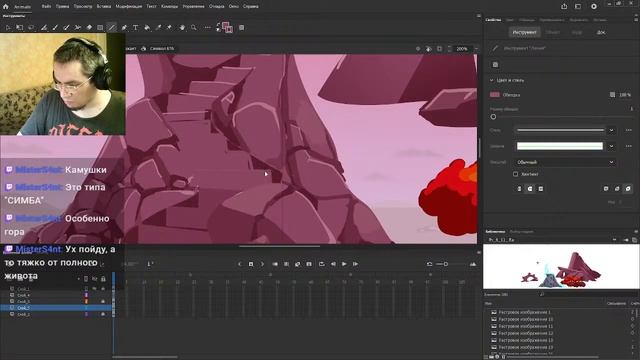This screenshot has width=640, height=360.
Task: Switch to the Объект properties tab
Action: coord(553,32)
